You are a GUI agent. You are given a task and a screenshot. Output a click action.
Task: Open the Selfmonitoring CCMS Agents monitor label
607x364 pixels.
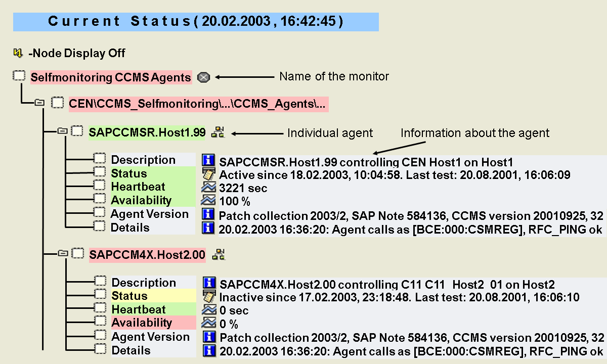pos(111,77)
